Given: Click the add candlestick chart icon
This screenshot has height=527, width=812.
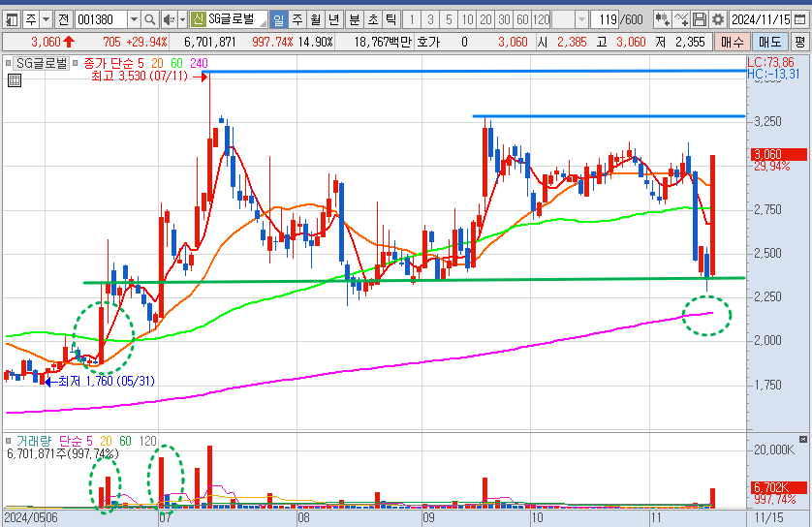Looking at the screenshot, I should (x=661, y=20).
